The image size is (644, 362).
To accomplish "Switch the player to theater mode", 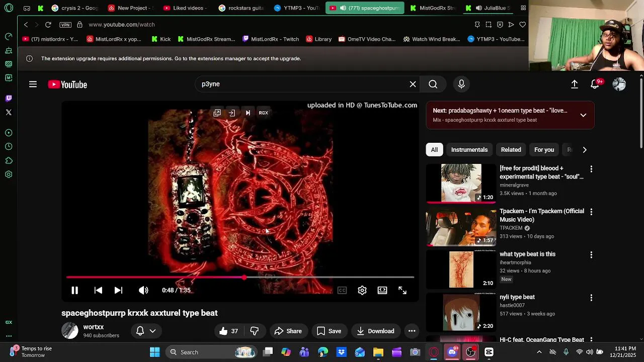I will coord(382,290).
